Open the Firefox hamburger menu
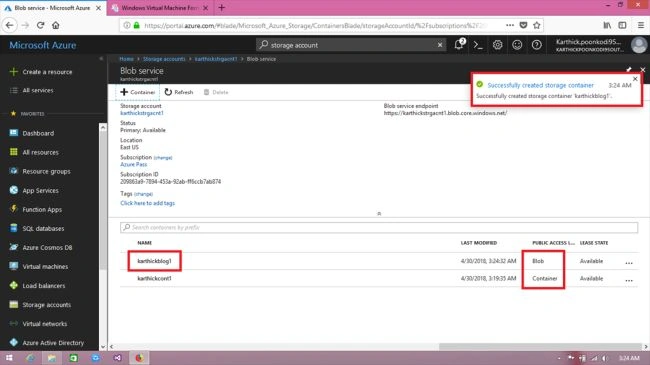Viewport: 650px width, 365px height. pos(640,25)
